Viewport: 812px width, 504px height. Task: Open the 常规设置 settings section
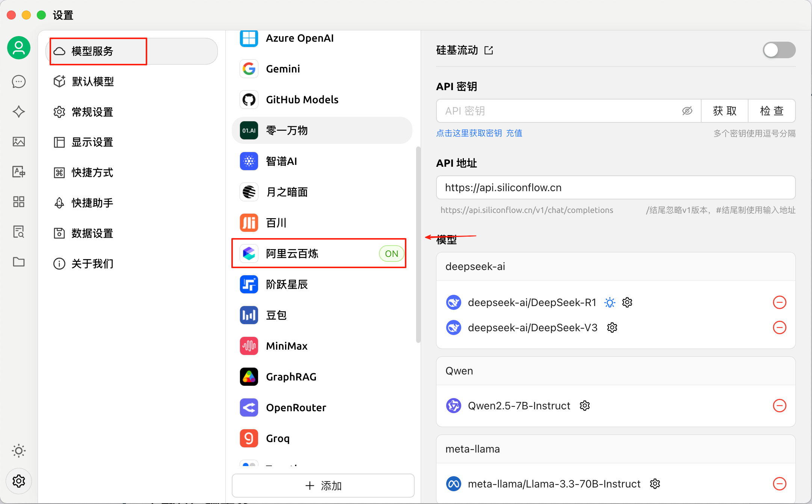pyautogui.click(x=131, y=112)
